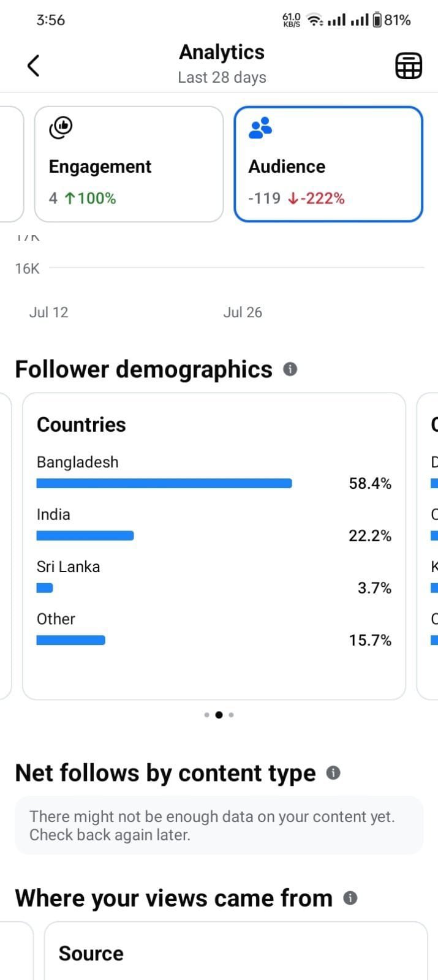Viewport: 438px width, 980px height.
Task: Open info icon beside Follower demographics
Action: click(290, 369)
